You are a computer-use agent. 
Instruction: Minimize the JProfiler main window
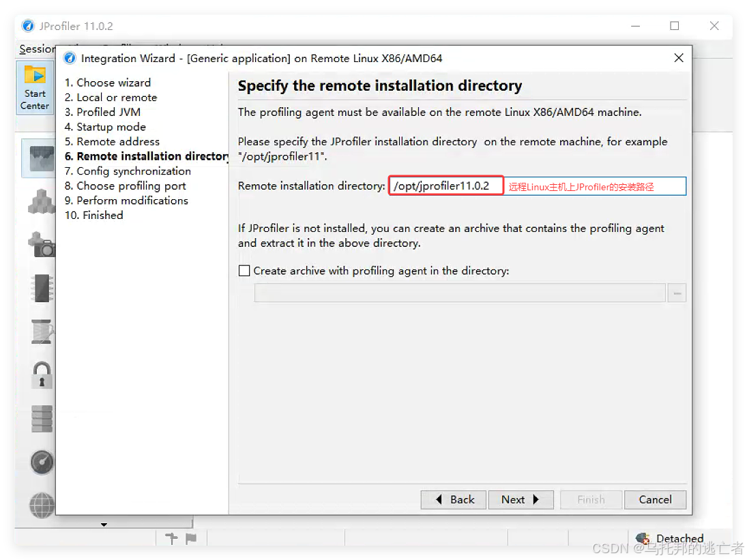636,26
